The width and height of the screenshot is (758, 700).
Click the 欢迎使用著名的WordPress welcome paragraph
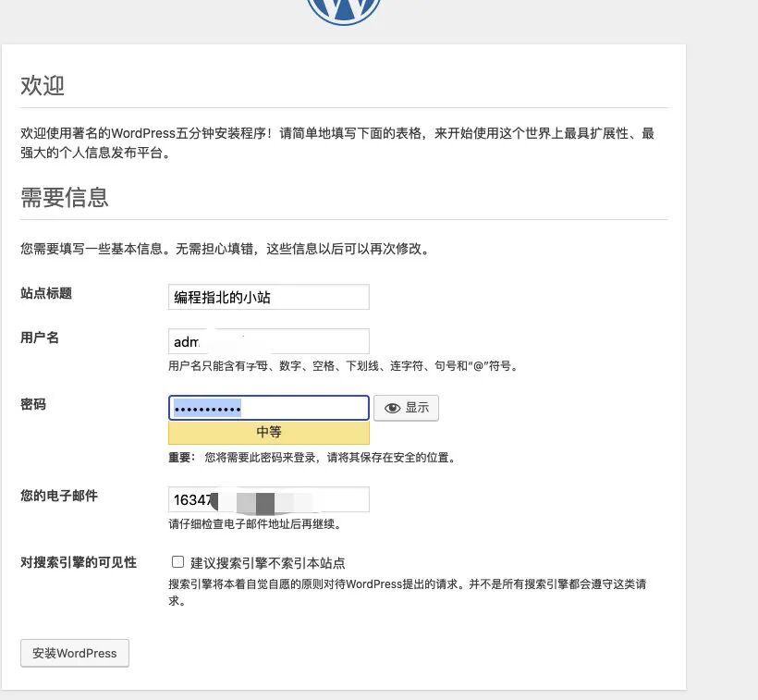pos(337,143)
